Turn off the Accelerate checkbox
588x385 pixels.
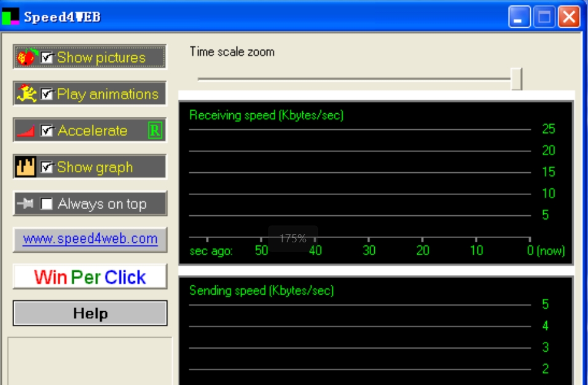(47, 131)
